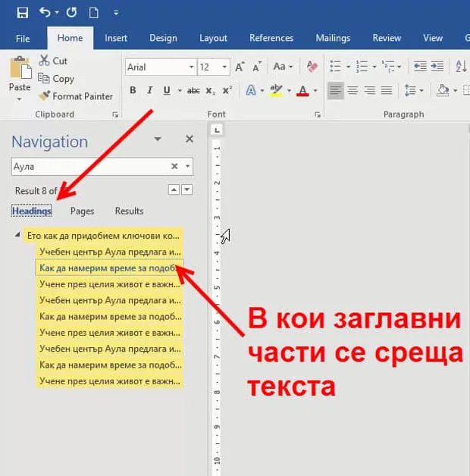Viewport: 470px width, 476px height.
Task: Toggle Italic formatting
Action: coord(149,90)
